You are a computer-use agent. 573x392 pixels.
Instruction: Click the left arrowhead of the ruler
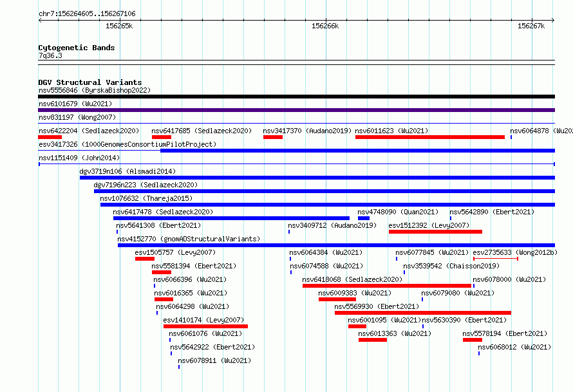pyautogui.click(x=40, y=20)
